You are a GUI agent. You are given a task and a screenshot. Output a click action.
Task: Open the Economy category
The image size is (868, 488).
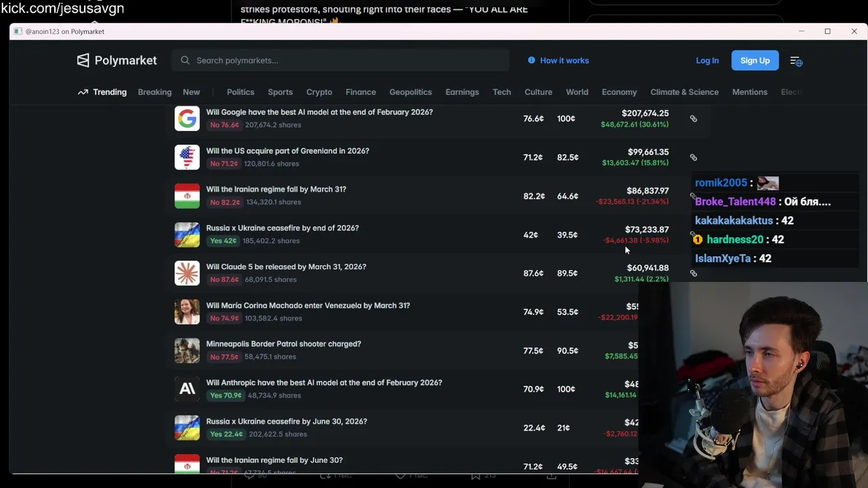(x=619, y=92)
